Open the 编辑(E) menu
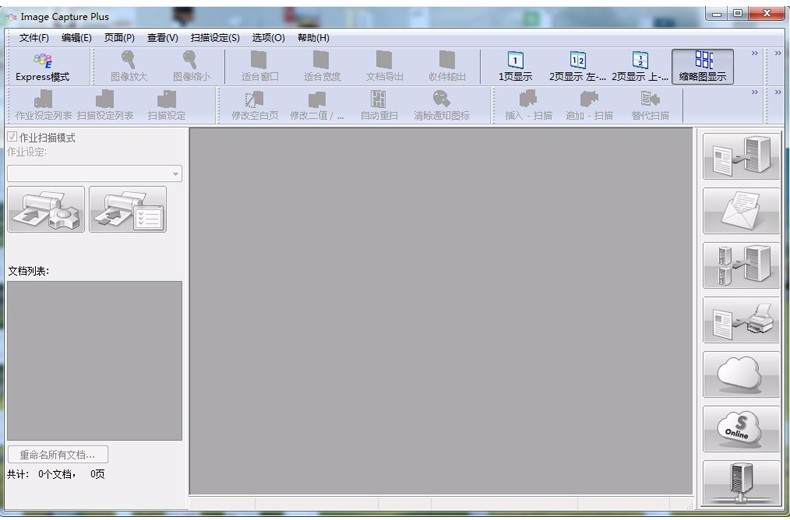Image resolution: width=790 pixels, height=520 pixels. click(77, 38)
